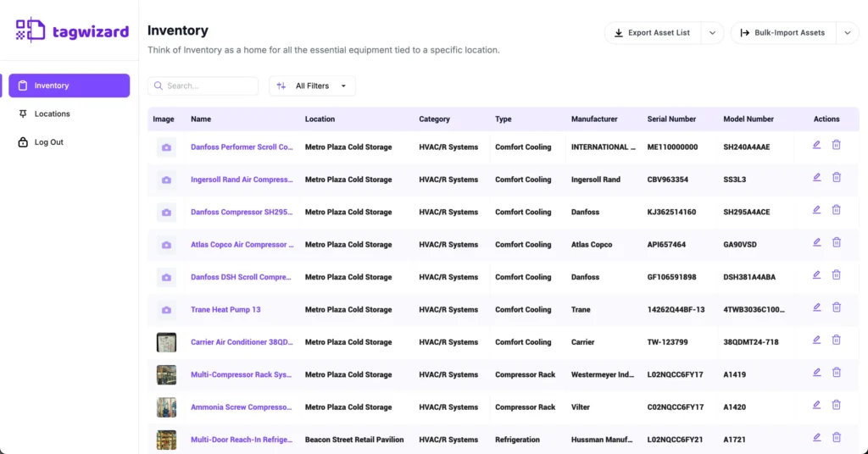Screen dimensions: 868x454
Task: Open the Trane Heat Pump 13 link
Action: coord(225,310)
